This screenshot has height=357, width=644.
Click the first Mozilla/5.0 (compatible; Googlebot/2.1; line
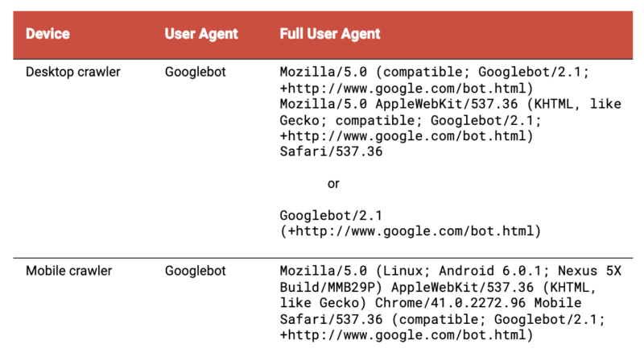click(x=435, y=73)
